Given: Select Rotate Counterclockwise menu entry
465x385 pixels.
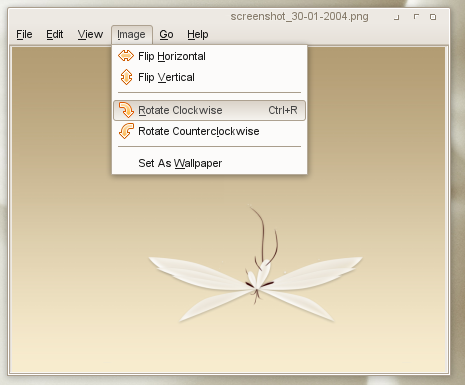Looking at the screenshot, I should click(209, 131).
